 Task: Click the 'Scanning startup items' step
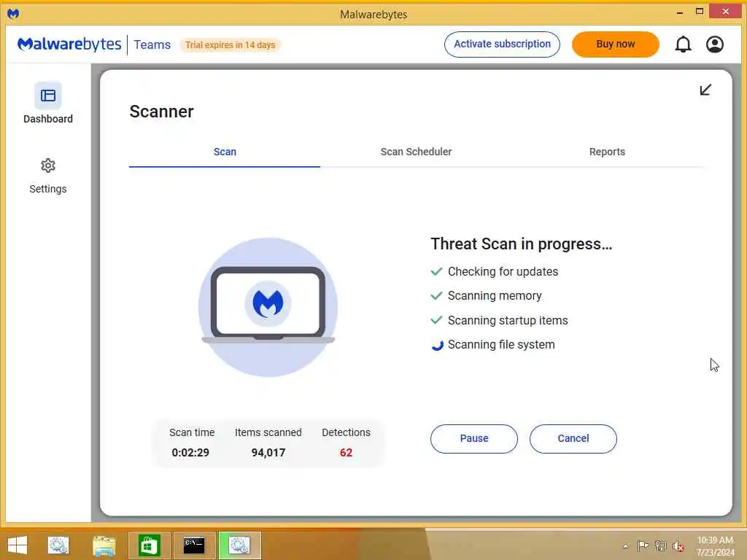point(508,321)
